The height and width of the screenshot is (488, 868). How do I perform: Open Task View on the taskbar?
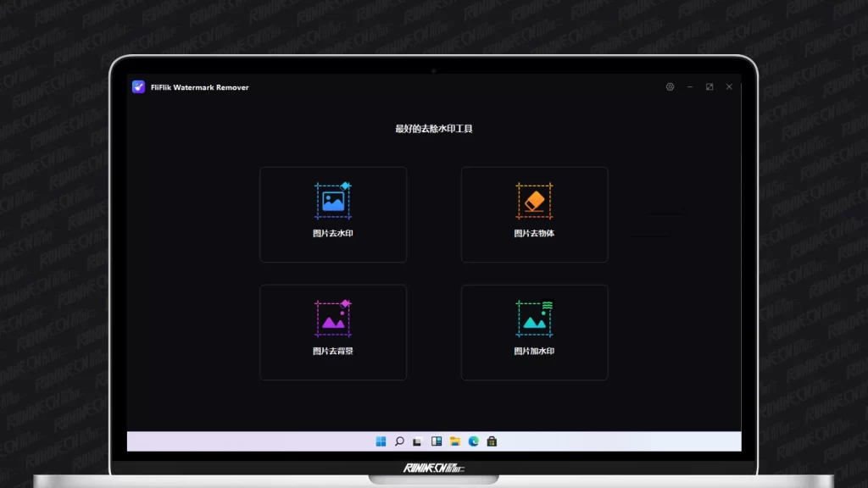tap(418, 441)
